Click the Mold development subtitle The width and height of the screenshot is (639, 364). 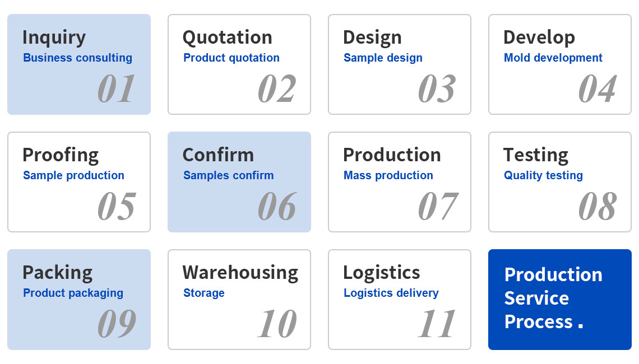click(553, 58)
